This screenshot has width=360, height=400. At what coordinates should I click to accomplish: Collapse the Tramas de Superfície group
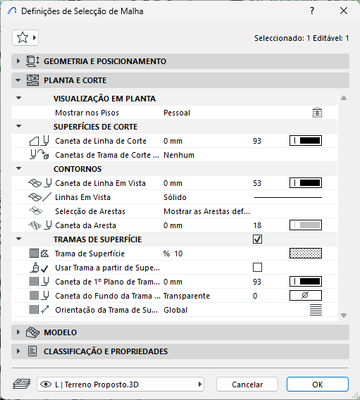click(x=19, y=239)
